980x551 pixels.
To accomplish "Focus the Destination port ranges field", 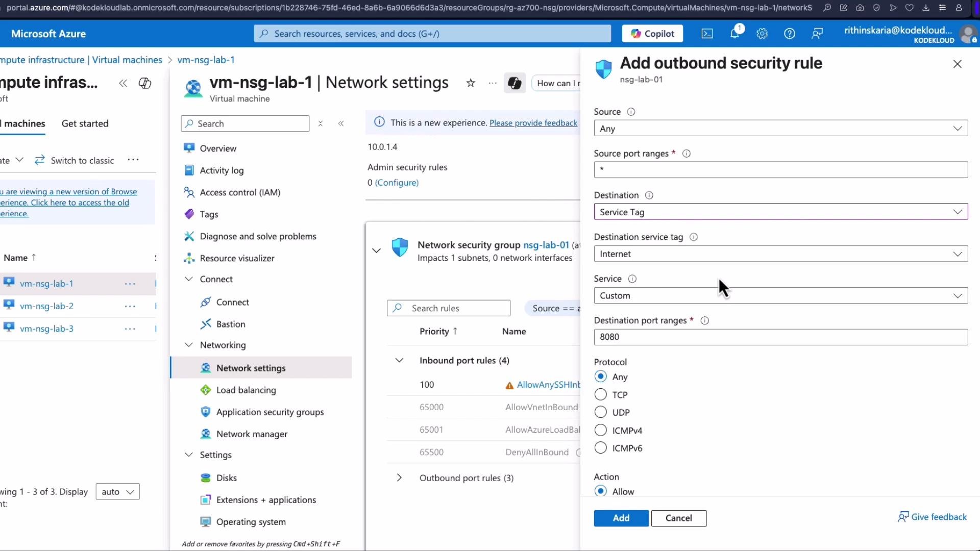I will coord(780,337).
